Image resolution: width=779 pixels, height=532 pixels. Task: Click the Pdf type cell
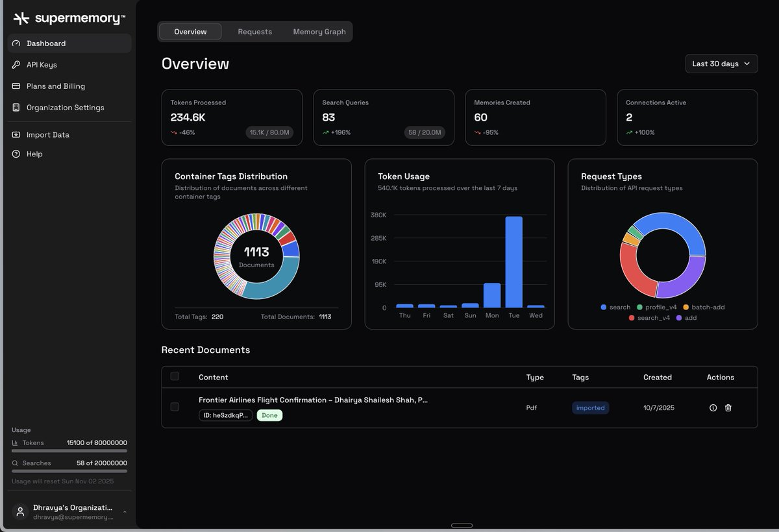pos(532,408)
